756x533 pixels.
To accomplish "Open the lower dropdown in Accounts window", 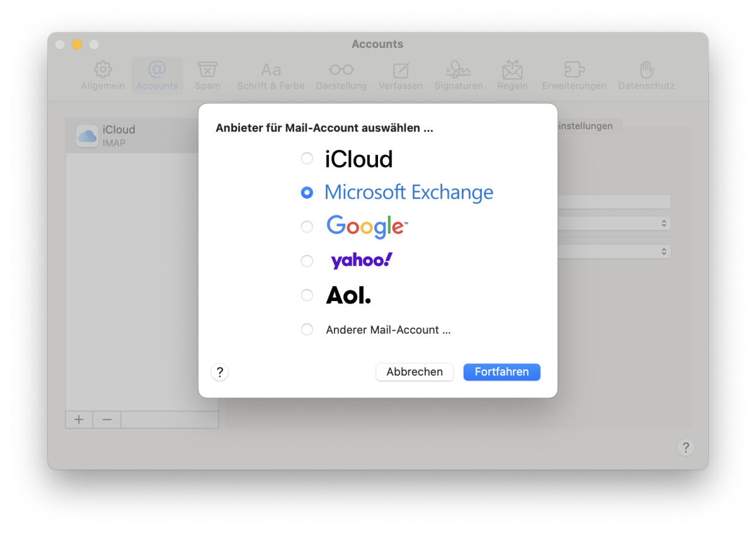I will (x=614, y=251).
